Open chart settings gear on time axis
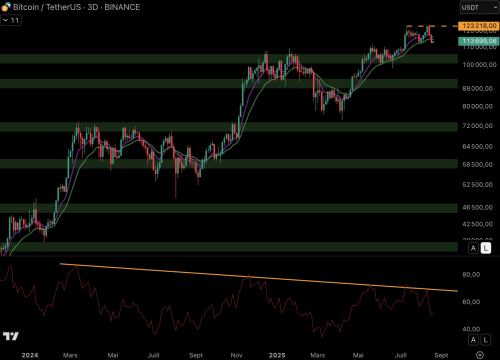This screenshot has height=360, width=500. 480,355
